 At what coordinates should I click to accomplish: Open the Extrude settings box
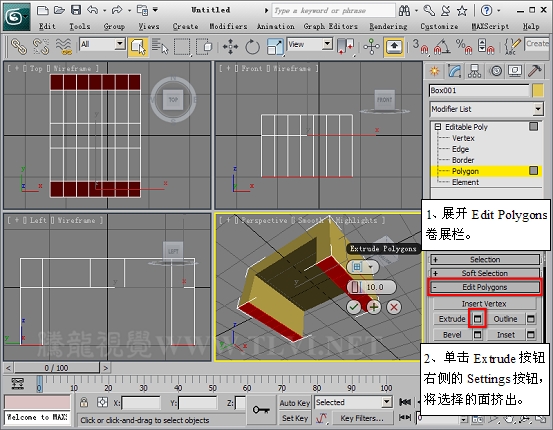tap(477, 319)
